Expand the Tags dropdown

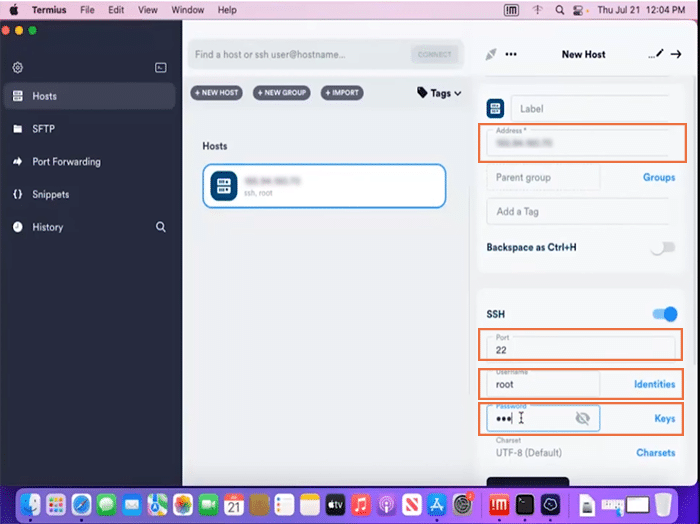pos(440,93)
